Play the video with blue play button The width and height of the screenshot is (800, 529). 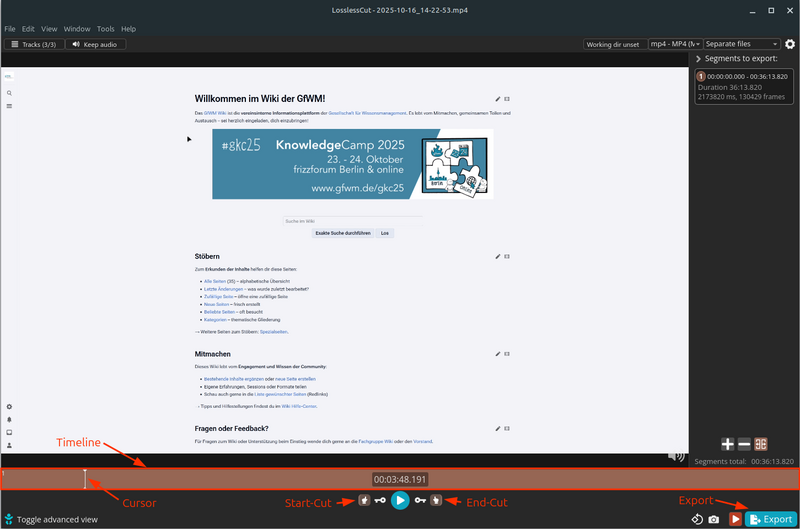point(400,500)
